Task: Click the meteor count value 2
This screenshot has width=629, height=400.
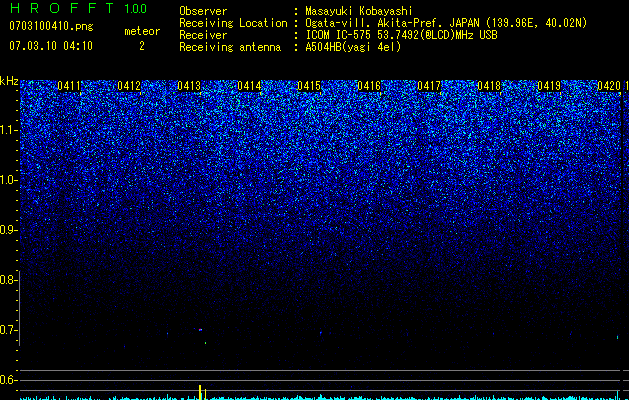Action: click(142, 46)
